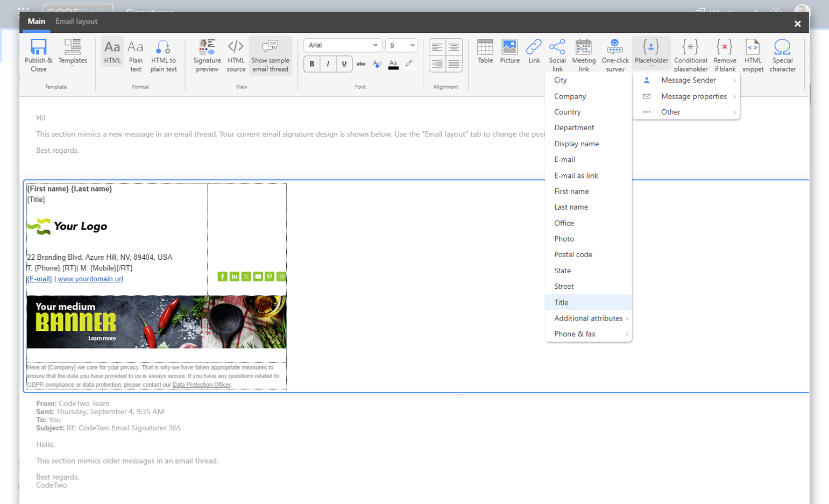The image size is (829, 504).
Task: Switch to the Email layout tab
Action: pos(76,22)
